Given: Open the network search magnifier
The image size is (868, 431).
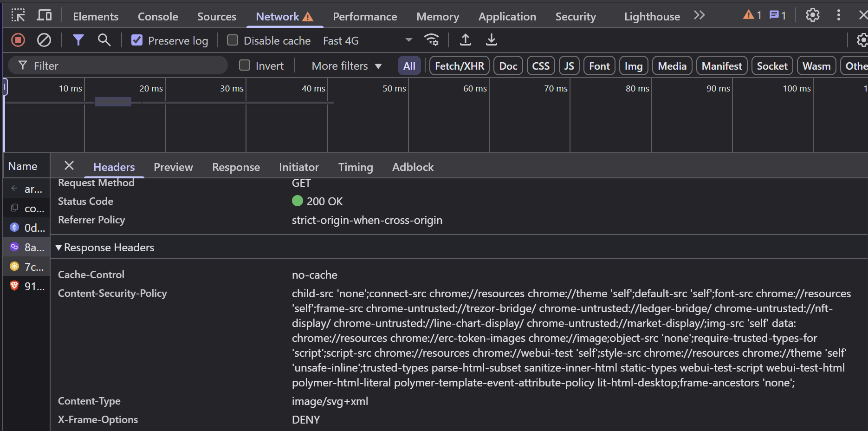Looking at the screenshot, I should coord(104,40).
